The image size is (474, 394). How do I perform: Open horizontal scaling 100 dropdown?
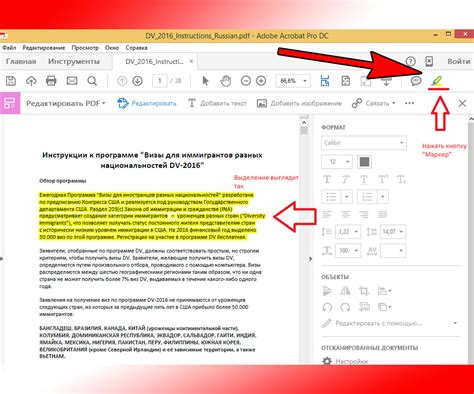tap(348, 250)
